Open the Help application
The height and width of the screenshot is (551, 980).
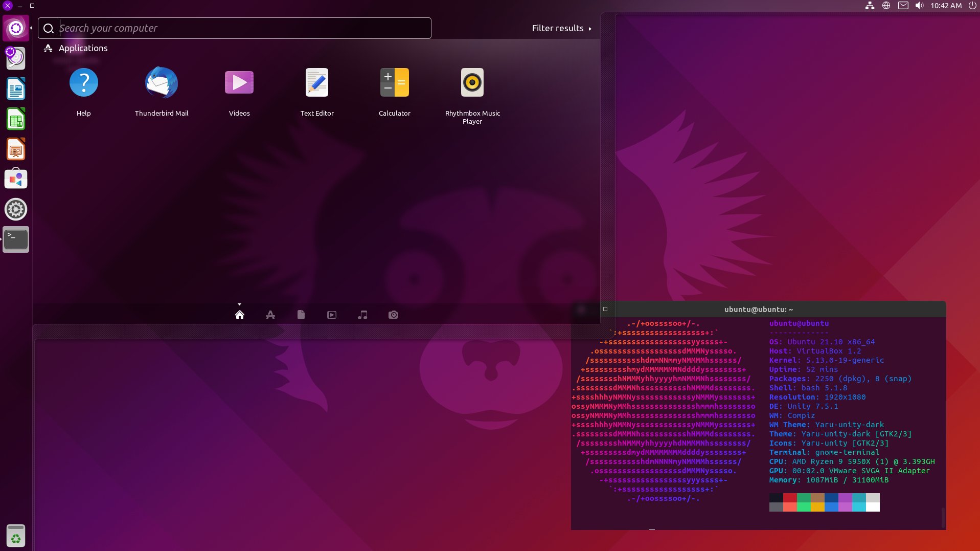pos(83,83)
